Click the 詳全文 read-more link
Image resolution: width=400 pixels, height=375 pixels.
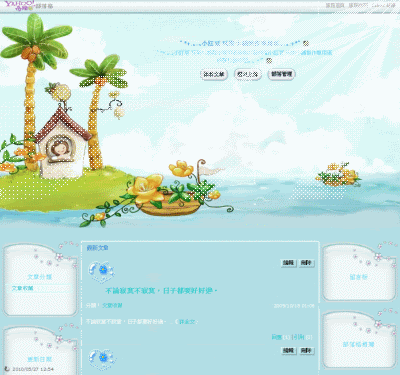(x=187, y=322)
